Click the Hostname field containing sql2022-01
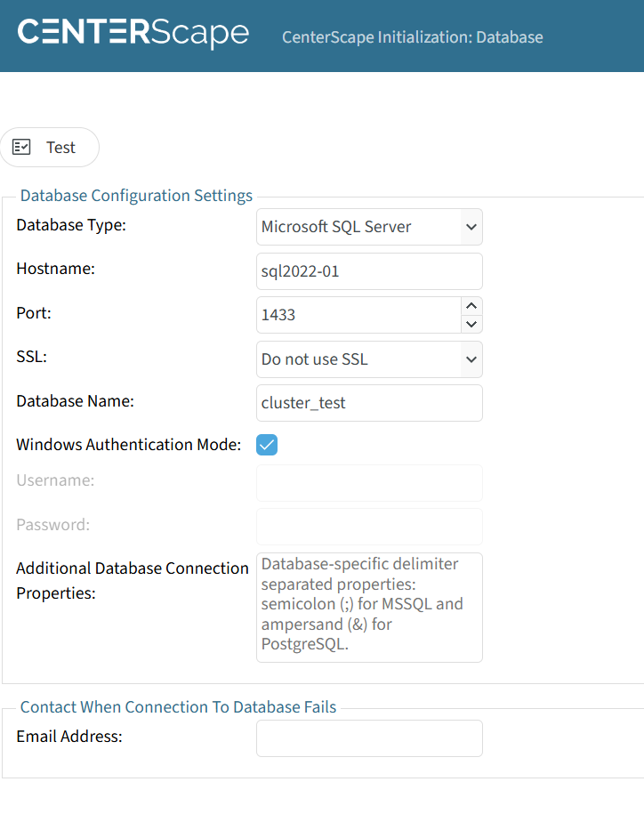Screen dimensions: 644x822 pos(369,271)
